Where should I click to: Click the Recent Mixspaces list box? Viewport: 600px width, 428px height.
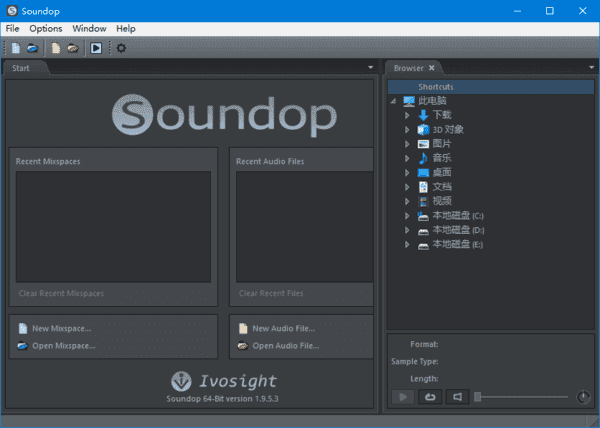pyautogui.click(x=113, y=227)
